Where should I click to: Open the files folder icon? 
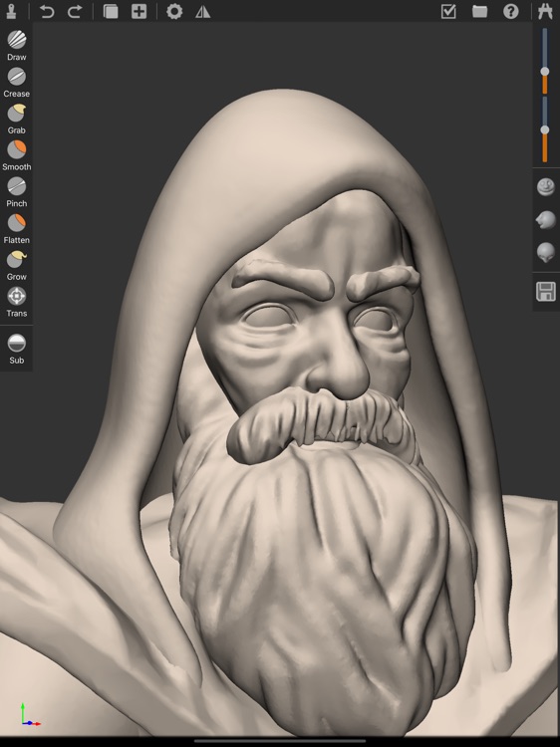[479, 11]
